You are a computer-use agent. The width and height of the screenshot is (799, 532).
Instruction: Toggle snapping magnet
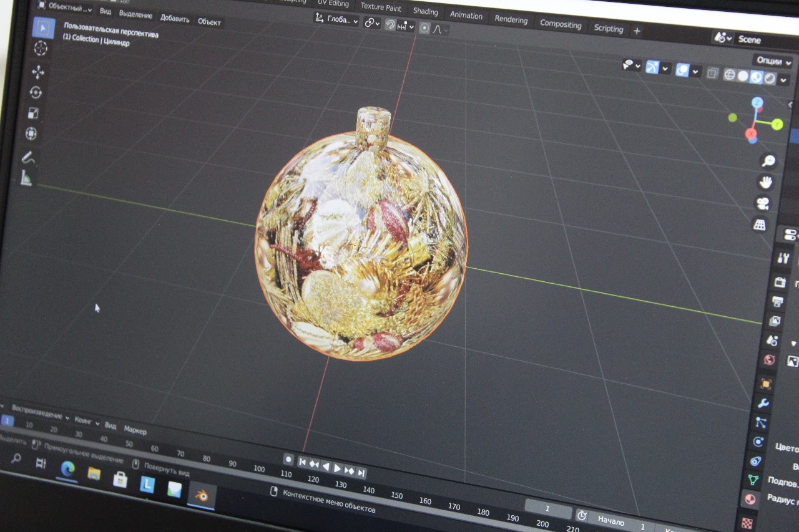390,24
